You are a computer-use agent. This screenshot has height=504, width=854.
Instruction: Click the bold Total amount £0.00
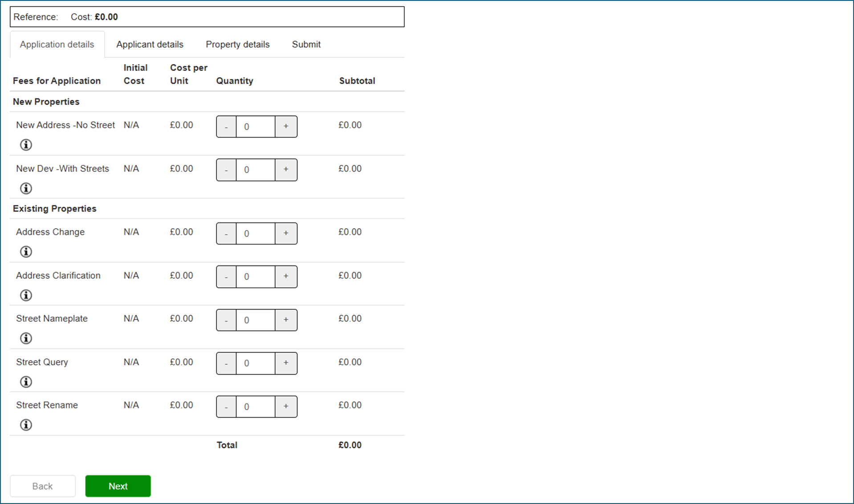[350, 445]
